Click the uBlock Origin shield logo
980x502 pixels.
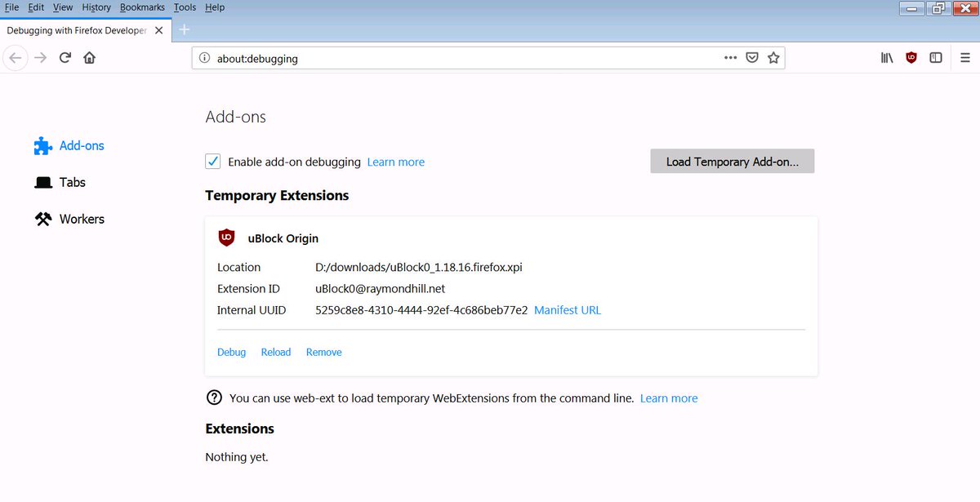[227, 238]
